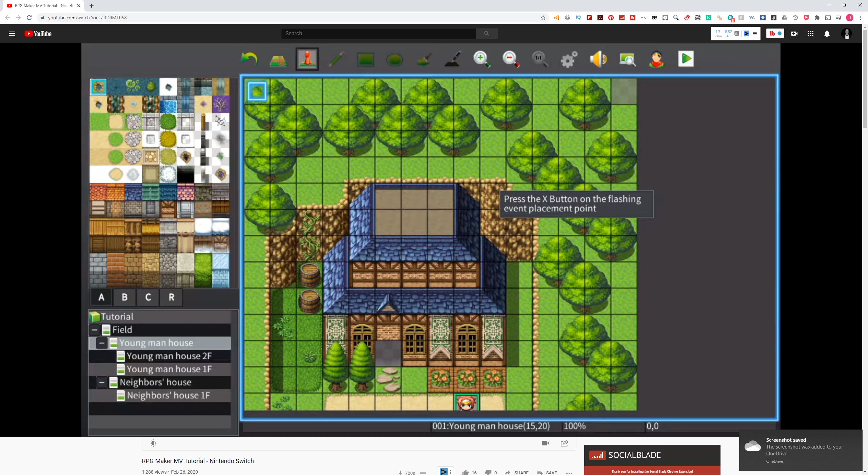Screen dimensions: 868x475
Task: Open the speaker sound test icon
Action: click(598, 59)
